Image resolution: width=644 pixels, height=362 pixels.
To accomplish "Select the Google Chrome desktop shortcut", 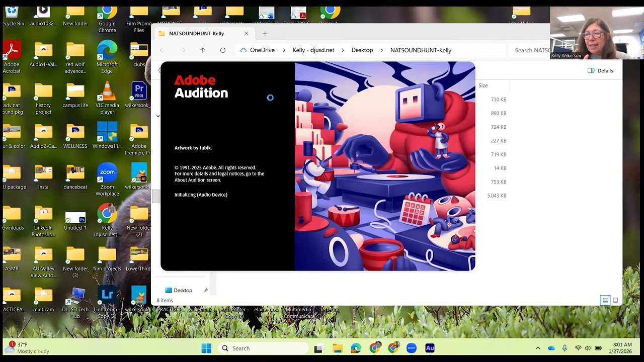I will point(107,19).
